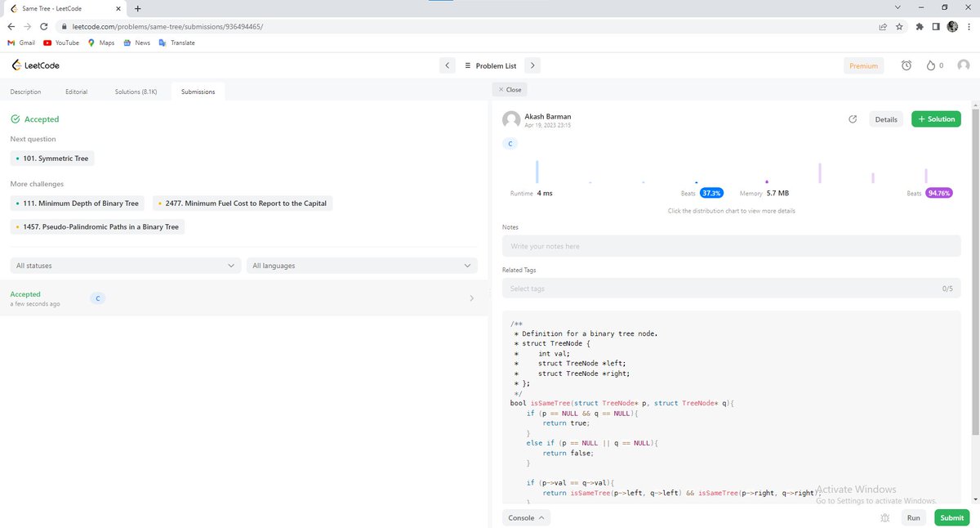Viewport: 980px width, 528px height.
Task: Click the Chrome profile avatar
Action: [952, 26]
